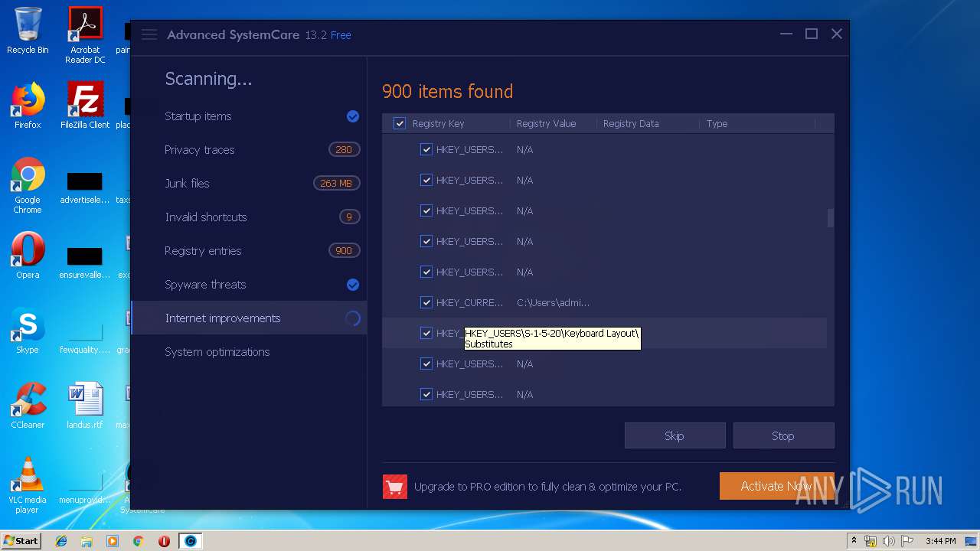Image resolution: width=980 pixels, height=551 pixels.
Task: Open Opera desktop icon
Action: tap(28, 256)
